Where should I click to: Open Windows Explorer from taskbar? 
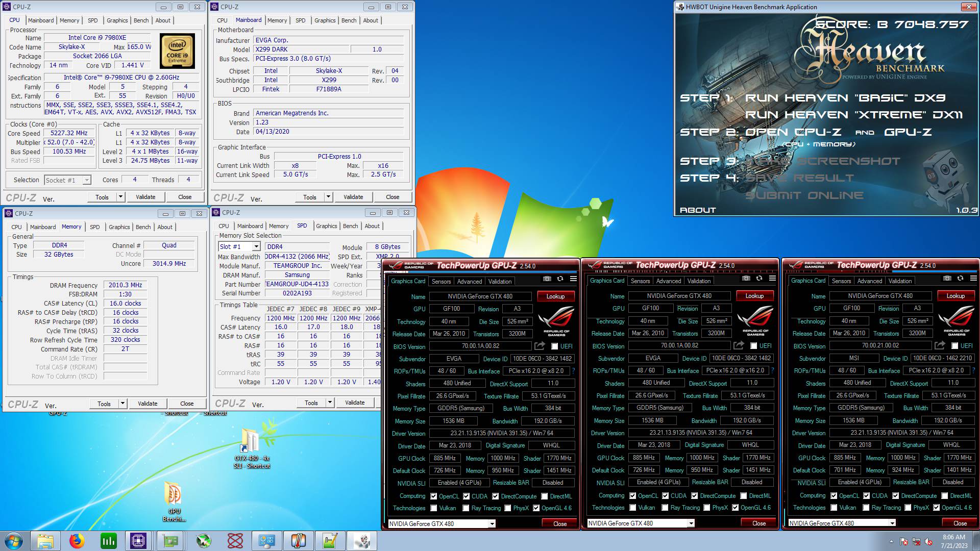tap(45, 541)
